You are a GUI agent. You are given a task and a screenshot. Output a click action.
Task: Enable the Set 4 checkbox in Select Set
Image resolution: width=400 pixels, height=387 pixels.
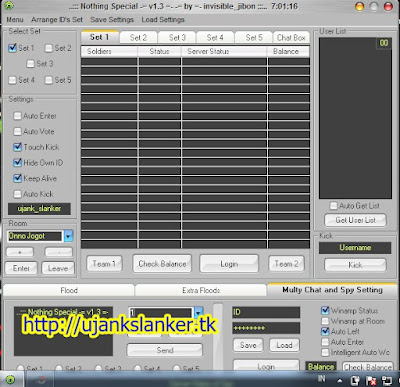tap(12, 80)
